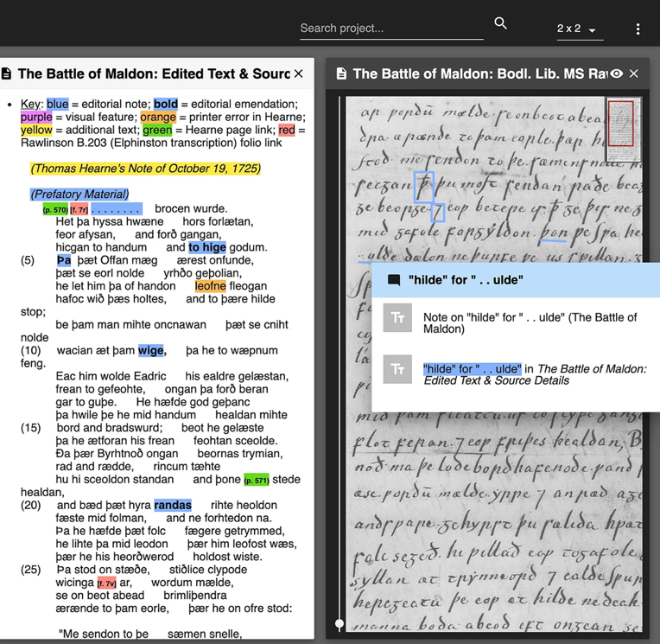Open text icon beside Edited Text reference
Screen dimensions: 660x644
(x=397, y=369)
